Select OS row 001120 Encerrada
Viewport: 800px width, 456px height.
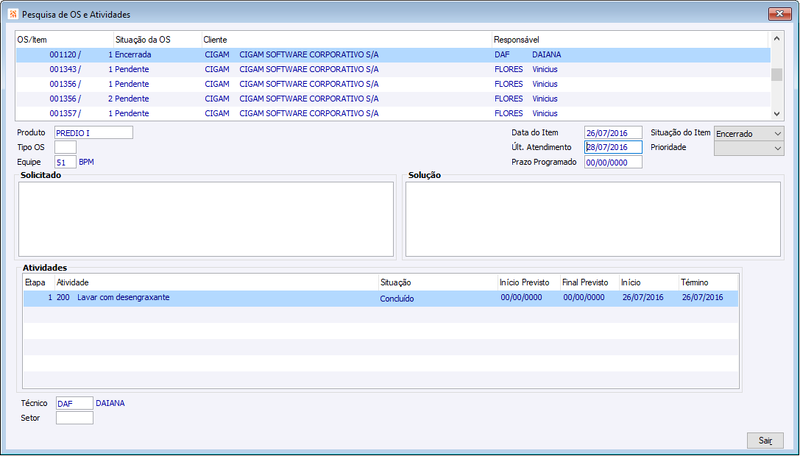pos(393,55)
